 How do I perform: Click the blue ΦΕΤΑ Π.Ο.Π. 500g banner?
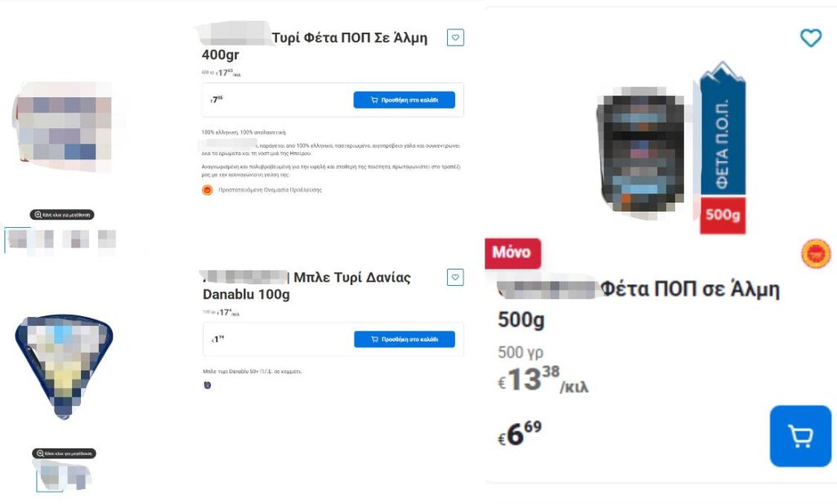pyautogui.click(x=723, y=148)
